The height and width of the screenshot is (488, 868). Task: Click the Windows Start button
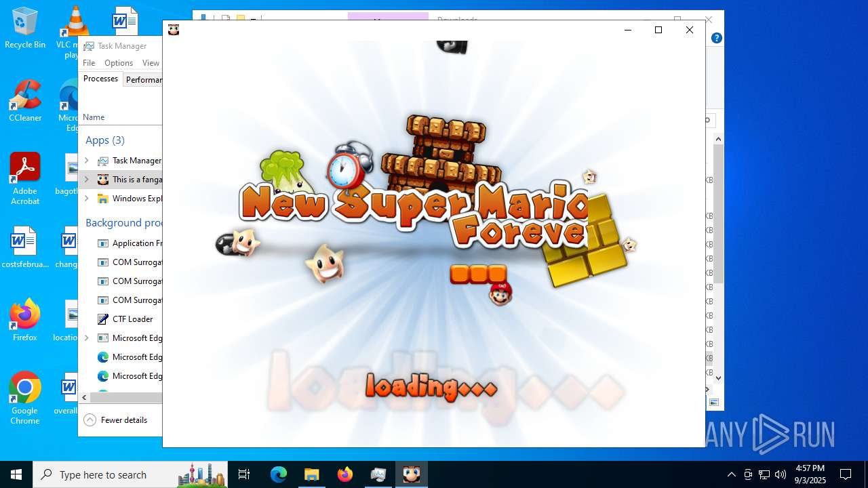click(x=16, y=474)
